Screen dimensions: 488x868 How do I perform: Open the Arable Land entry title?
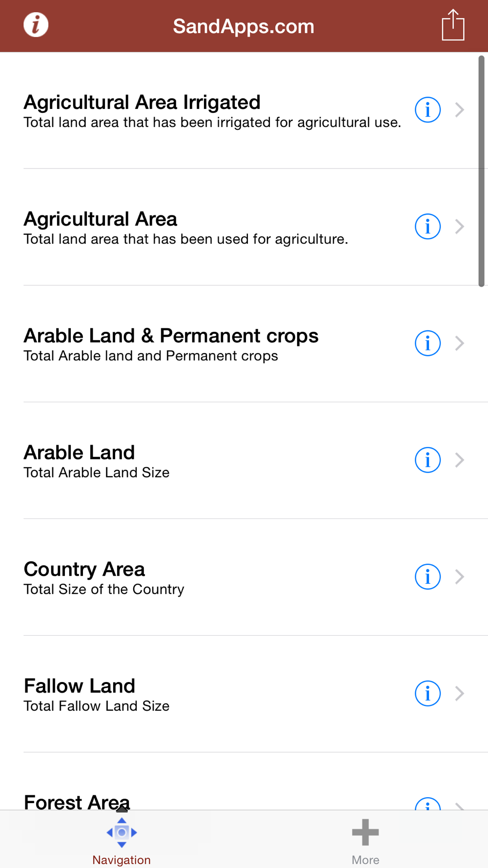[x=79, y=453]
